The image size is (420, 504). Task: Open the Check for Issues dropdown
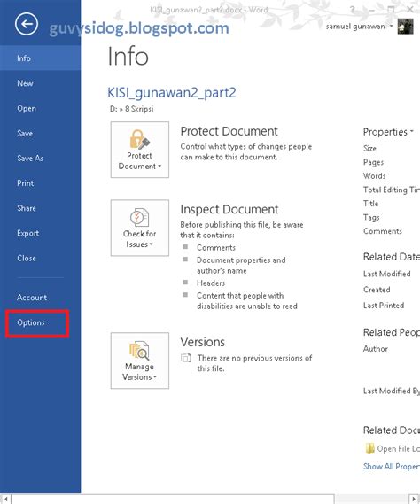pyautogui.click(x=140, y=228)
